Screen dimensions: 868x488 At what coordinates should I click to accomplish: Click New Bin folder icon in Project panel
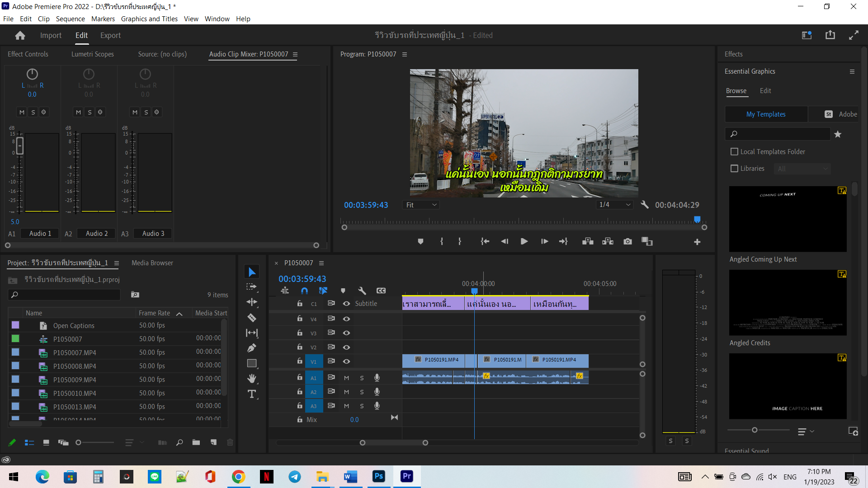[196, 442]
